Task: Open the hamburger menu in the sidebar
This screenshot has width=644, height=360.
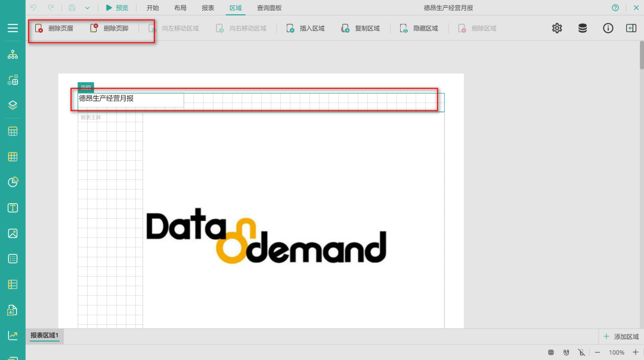Action: tap(13, 28)
